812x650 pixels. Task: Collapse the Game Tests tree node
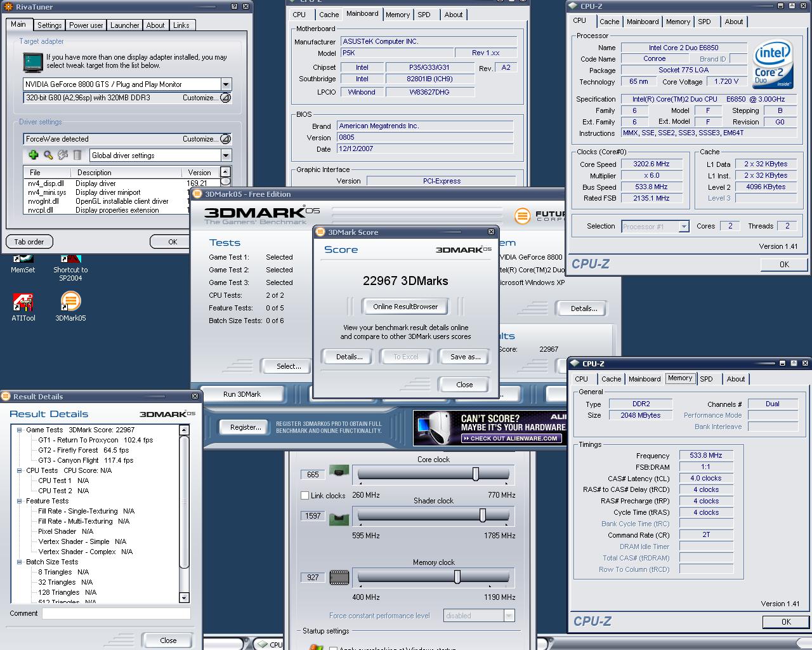[20, 430]
